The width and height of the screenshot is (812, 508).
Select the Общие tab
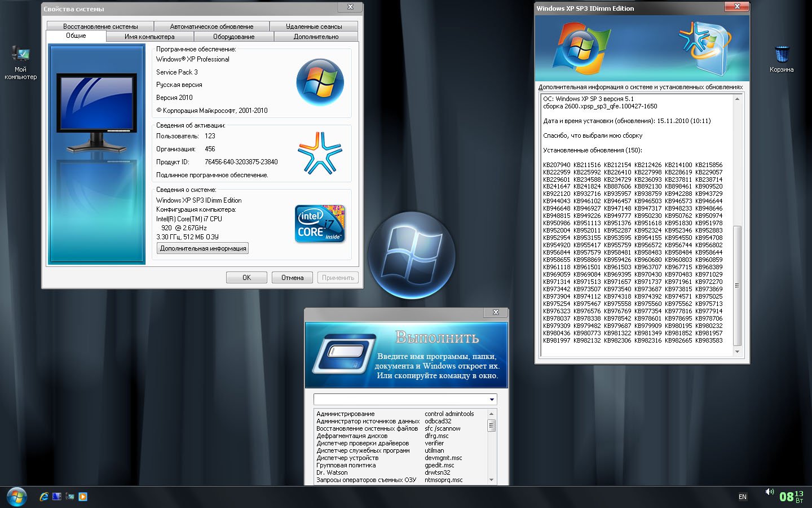point(76,36)
